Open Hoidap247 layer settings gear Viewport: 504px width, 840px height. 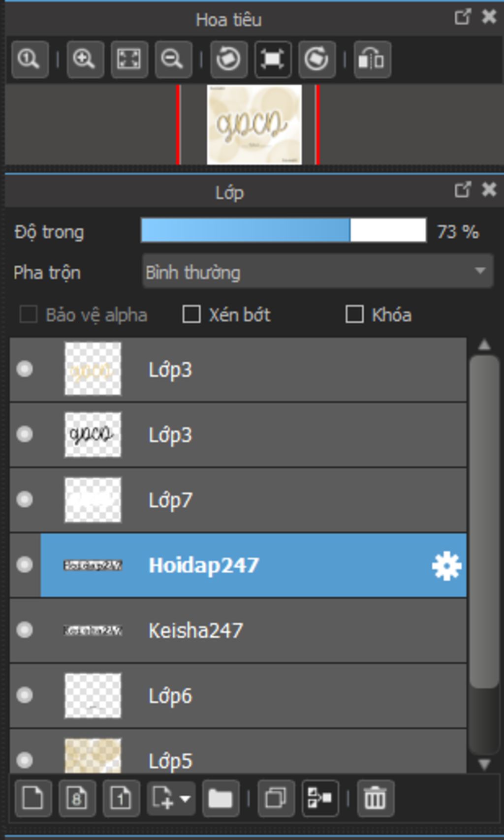point(446,566)
